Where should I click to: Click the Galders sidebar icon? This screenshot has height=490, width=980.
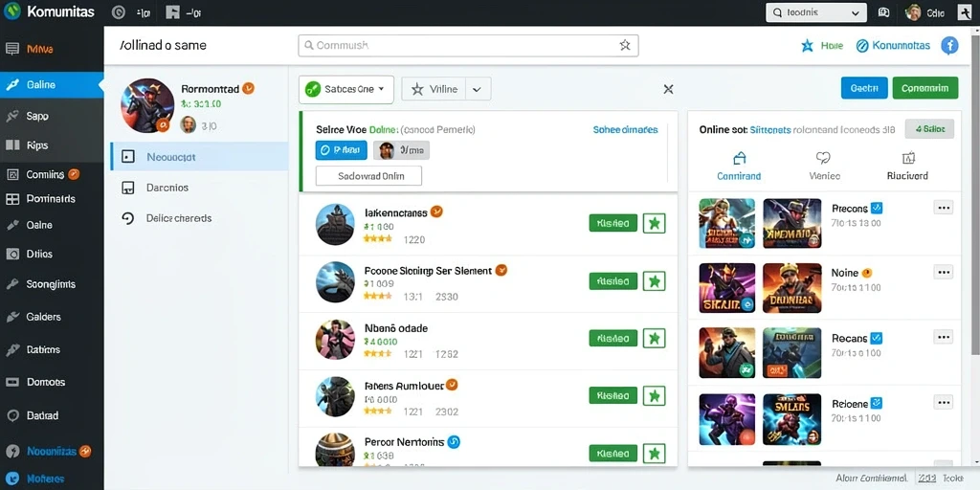[12, 317]
